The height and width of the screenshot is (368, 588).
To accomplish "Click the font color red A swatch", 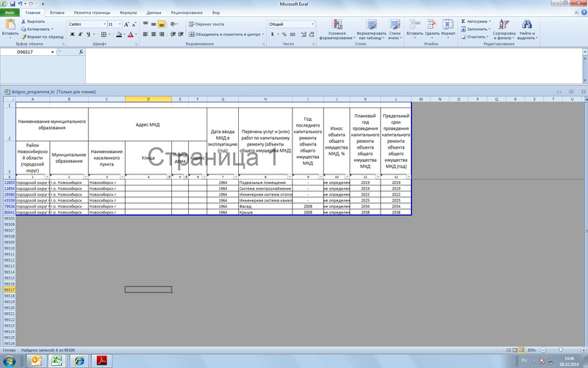I will click(129, 34).
